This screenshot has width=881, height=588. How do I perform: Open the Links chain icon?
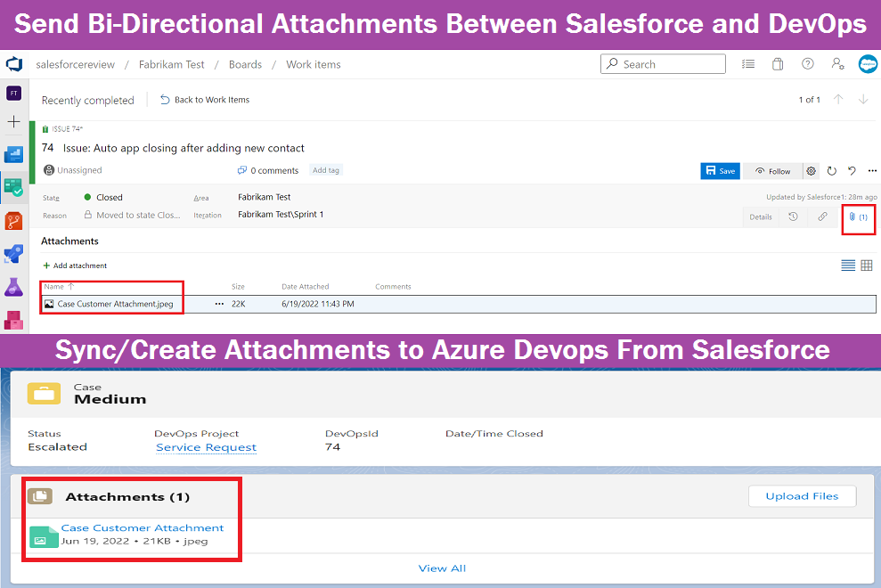click(x=822, y=216)
